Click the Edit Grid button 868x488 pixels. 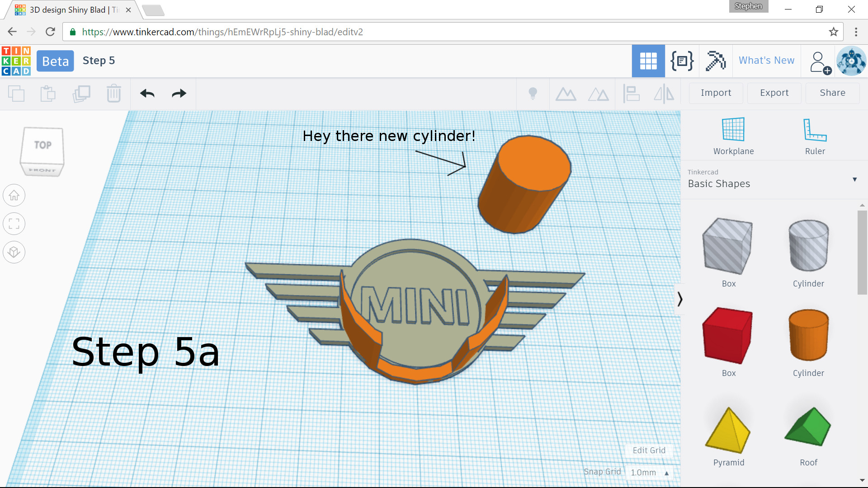coord(649,450)
